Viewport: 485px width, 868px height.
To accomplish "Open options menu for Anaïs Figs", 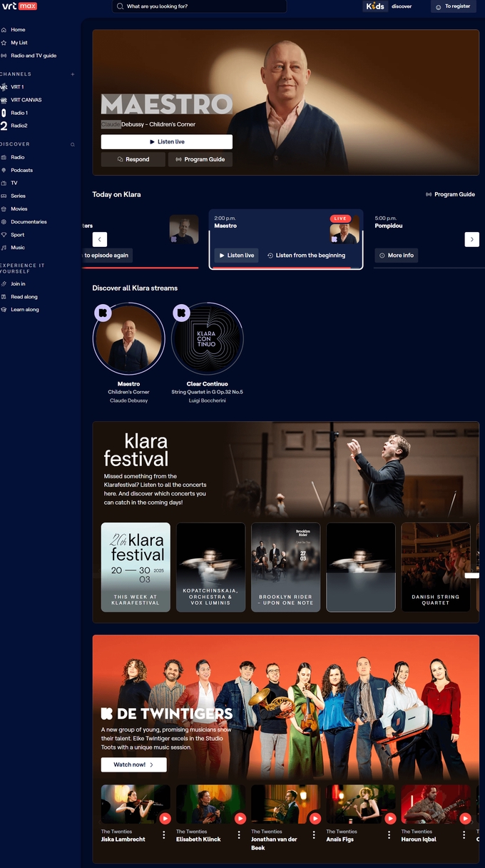I will coord(389,835).
